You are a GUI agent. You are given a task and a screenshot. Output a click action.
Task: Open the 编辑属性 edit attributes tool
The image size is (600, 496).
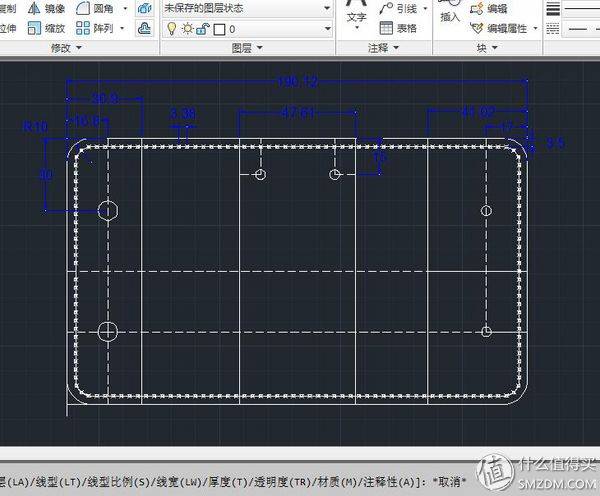pyautogui.click(x=499, y=28)
